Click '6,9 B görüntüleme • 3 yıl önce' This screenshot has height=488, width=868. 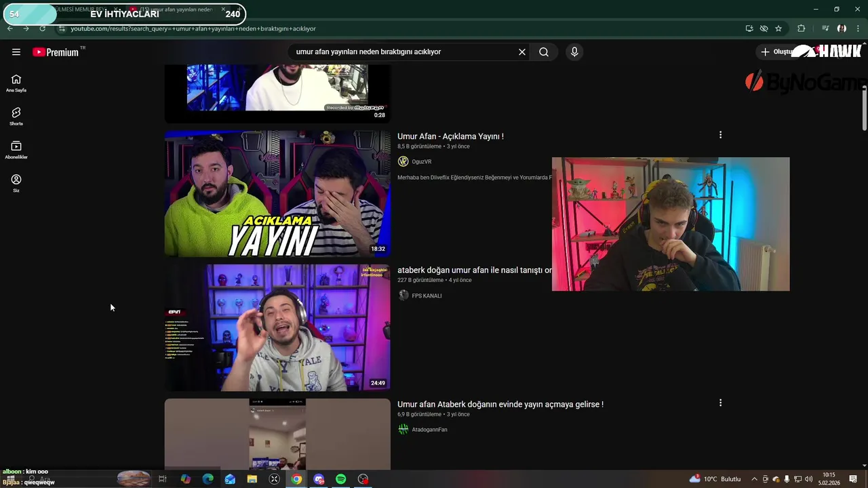pos(433,414)
